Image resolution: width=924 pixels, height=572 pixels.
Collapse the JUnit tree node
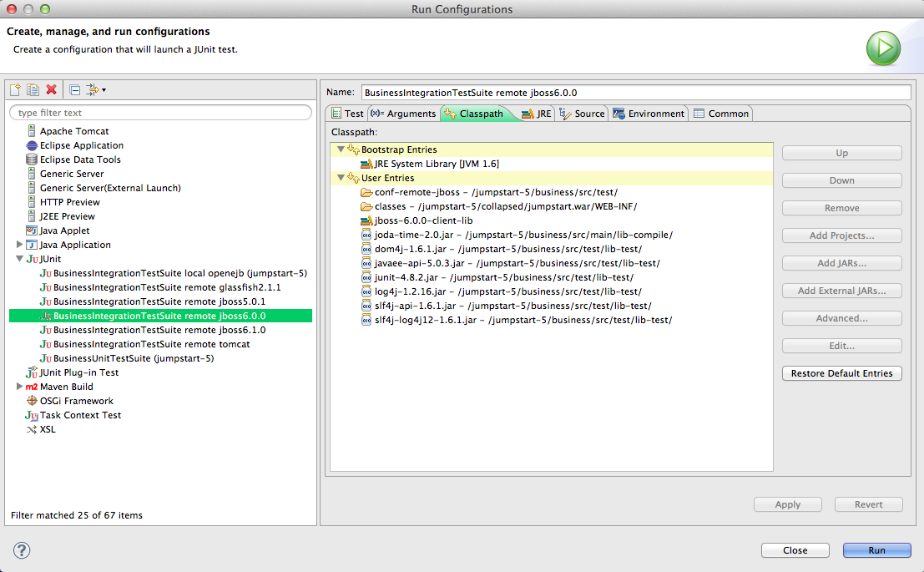[19, 258]
